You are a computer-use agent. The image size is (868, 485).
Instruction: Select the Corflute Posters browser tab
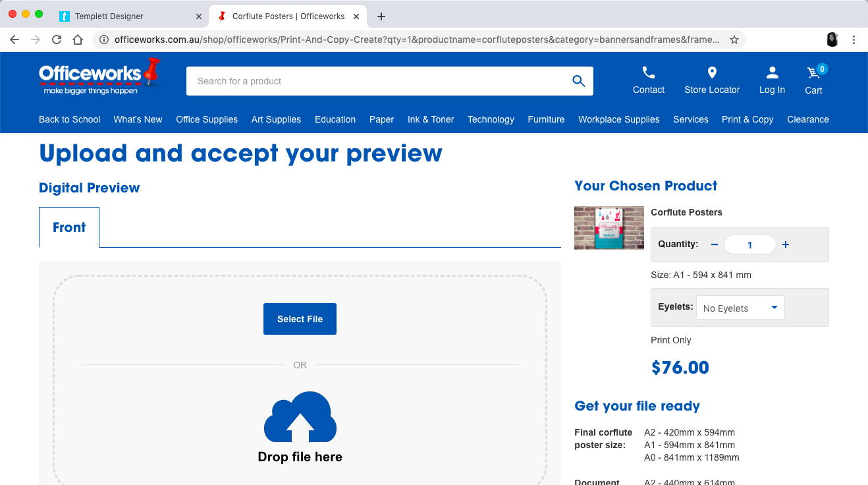288,16
